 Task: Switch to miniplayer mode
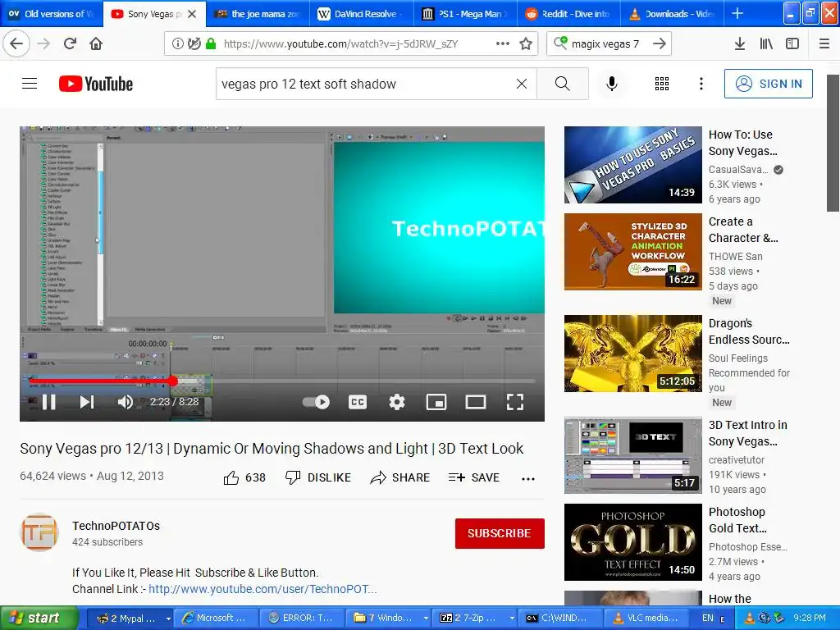pos(436,402)
